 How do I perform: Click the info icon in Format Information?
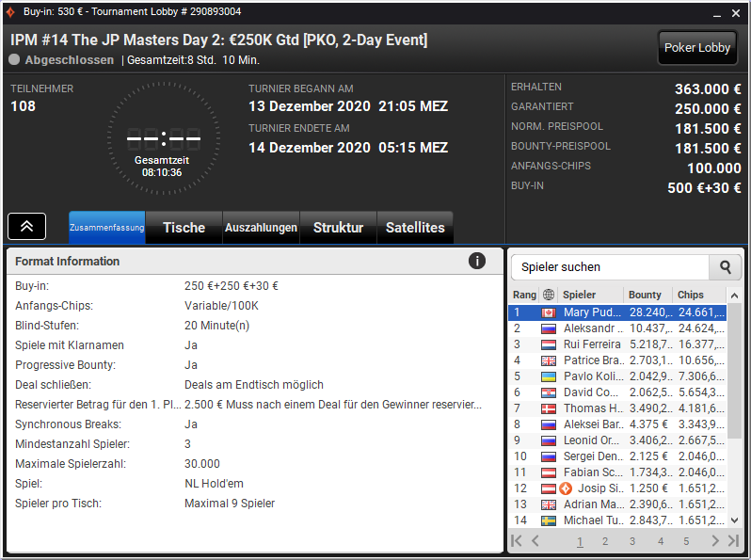pos(476,261)
